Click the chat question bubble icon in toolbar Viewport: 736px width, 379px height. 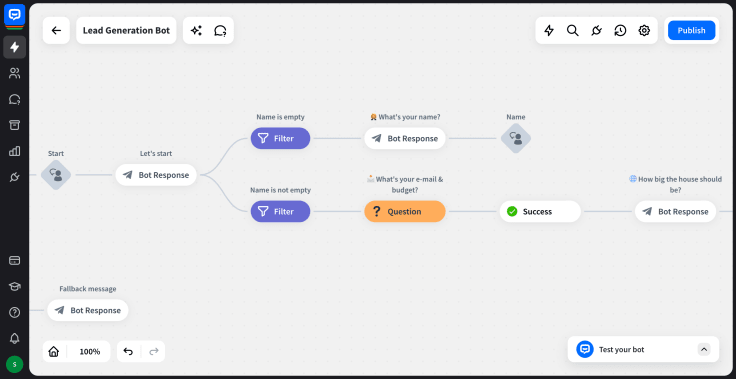pos(220,31)
